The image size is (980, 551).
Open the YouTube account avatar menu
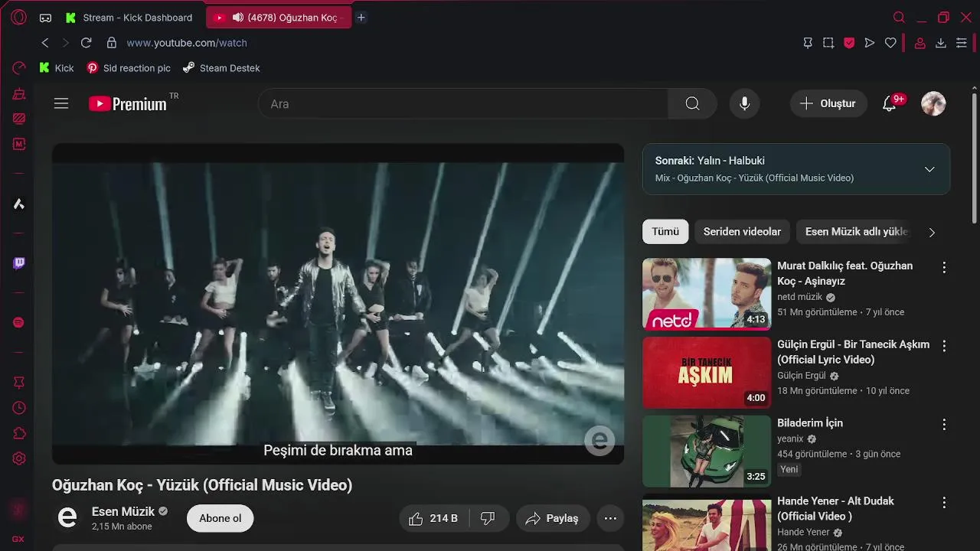point(933,103)
